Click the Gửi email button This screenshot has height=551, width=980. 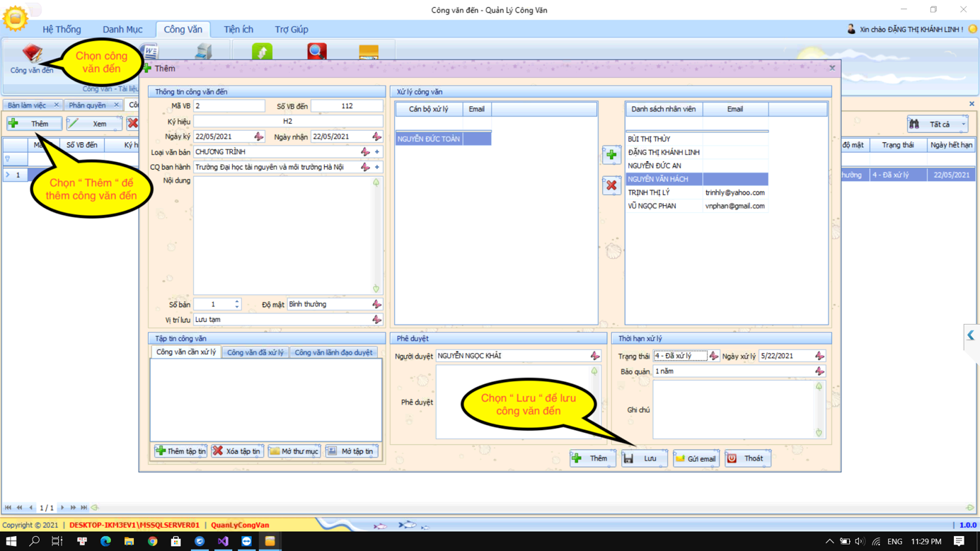(696, 458)
